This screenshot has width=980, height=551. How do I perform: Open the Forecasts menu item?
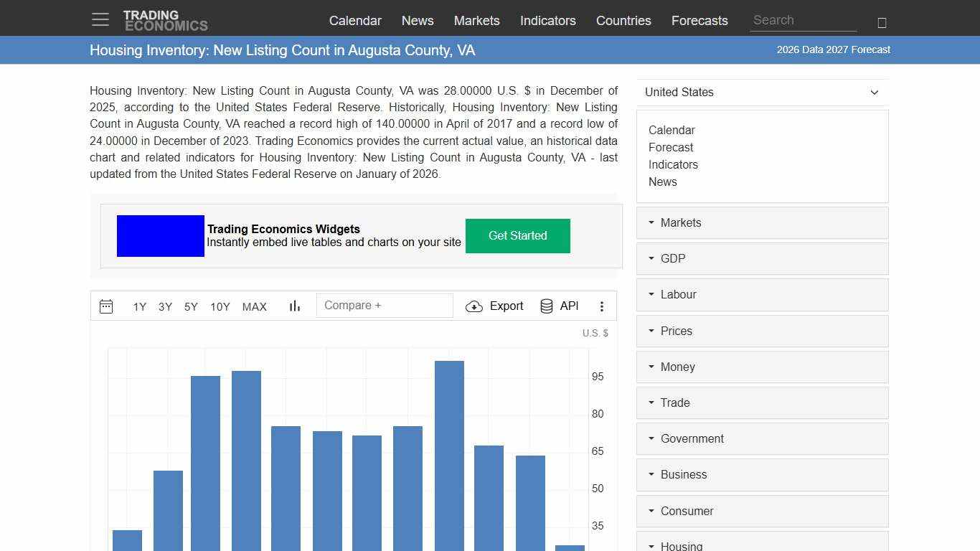coord(699,21)
